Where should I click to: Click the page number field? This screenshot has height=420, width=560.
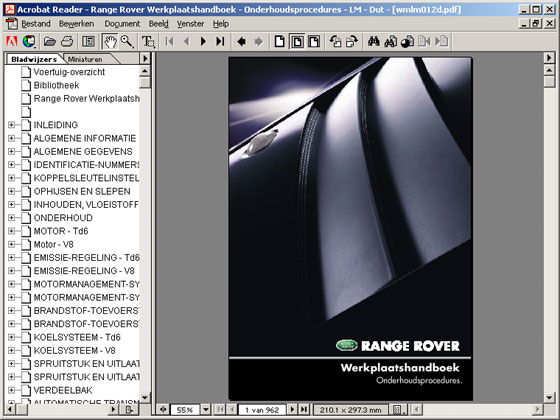tap(262, 410)
